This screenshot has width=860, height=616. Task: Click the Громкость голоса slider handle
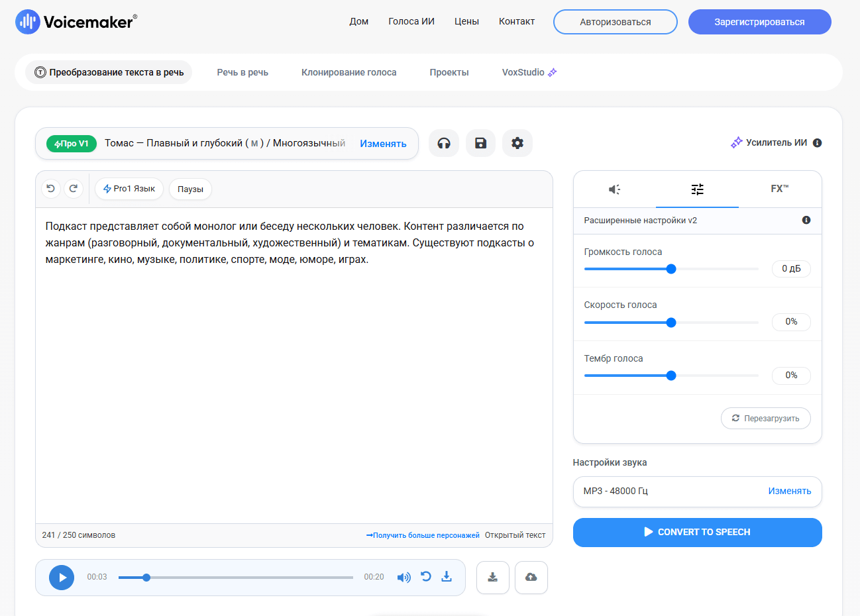[671, 269]
